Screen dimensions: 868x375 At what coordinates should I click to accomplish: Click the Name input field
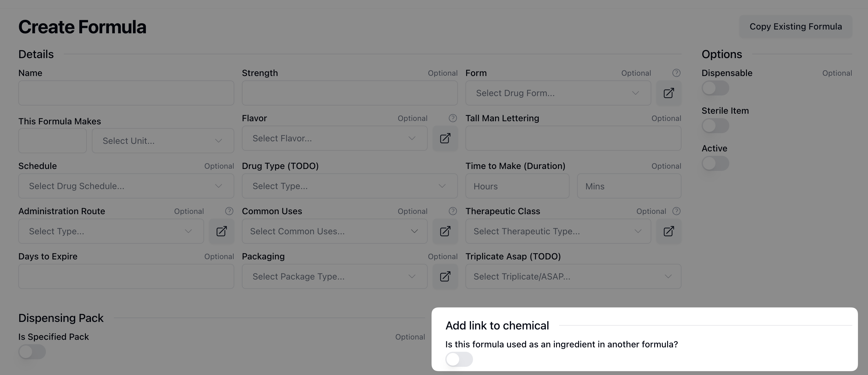pos(126,93)
